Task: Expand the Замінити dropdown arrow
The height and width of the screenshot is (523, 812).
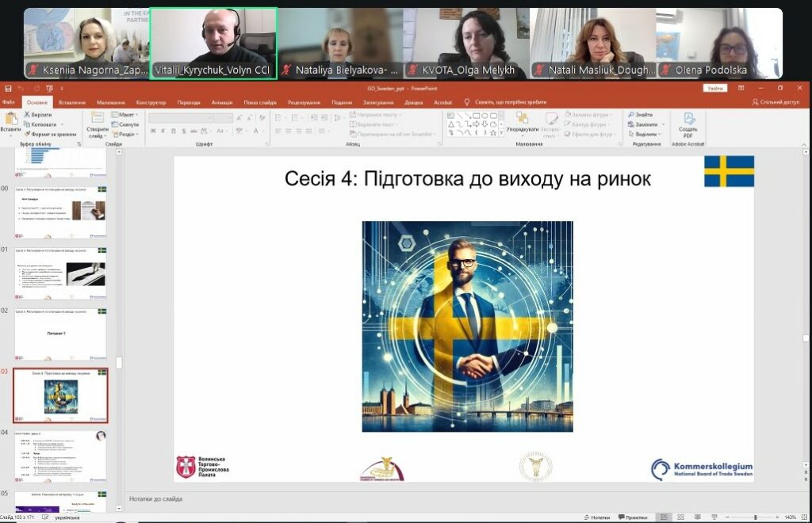Action: tap(663, 124)
